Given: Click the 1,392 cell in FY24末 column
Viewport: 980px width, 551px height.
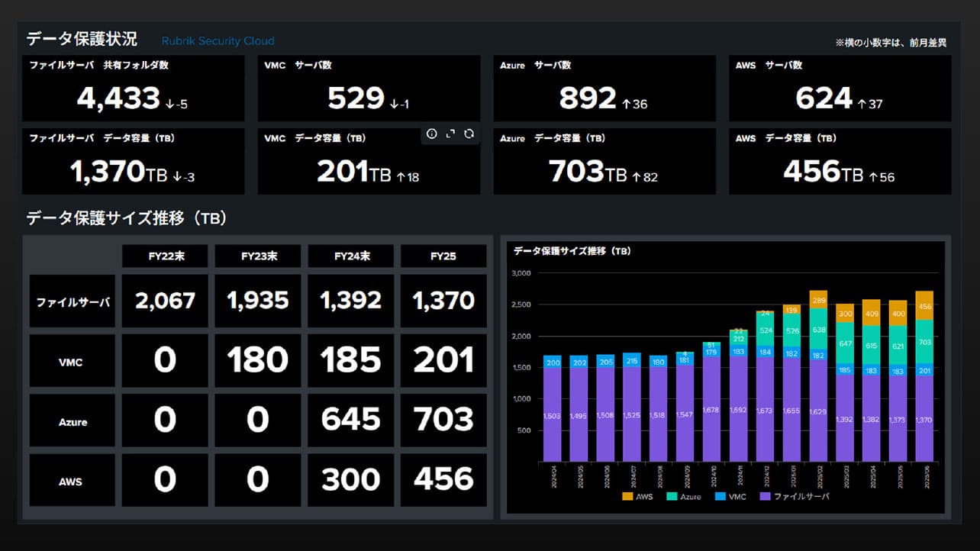Looking at the screenshot, I should pyautogui.click(x=351, y=301).
